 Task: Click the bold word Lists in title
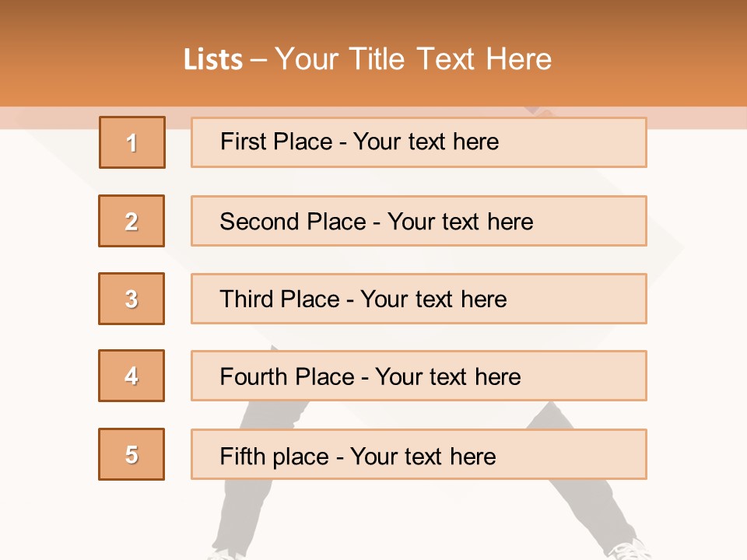(213, 60)
